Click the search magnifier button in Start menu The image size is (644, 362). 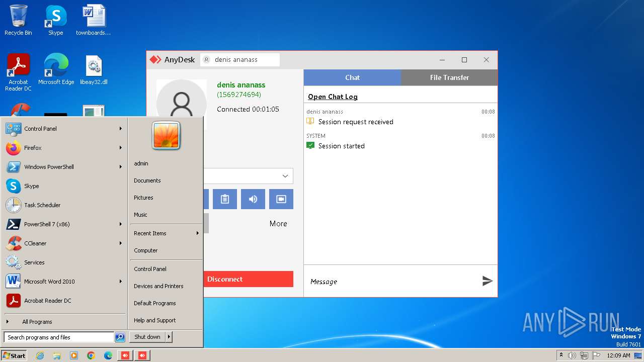pos(120,337)
